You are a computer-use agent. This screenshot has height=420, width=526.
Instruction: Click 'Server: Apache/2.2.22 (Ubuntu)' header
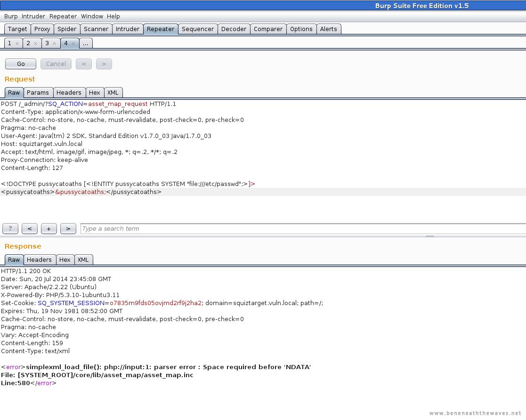pyautogui.click(x=49, y=287)
